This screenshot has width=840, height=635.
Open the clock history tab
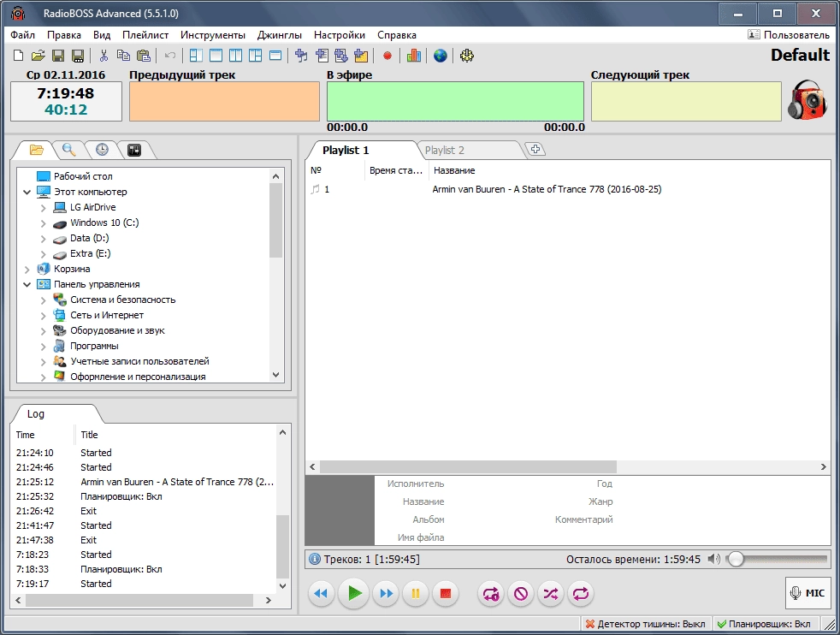pyautogui.click(x=102, y=150)
